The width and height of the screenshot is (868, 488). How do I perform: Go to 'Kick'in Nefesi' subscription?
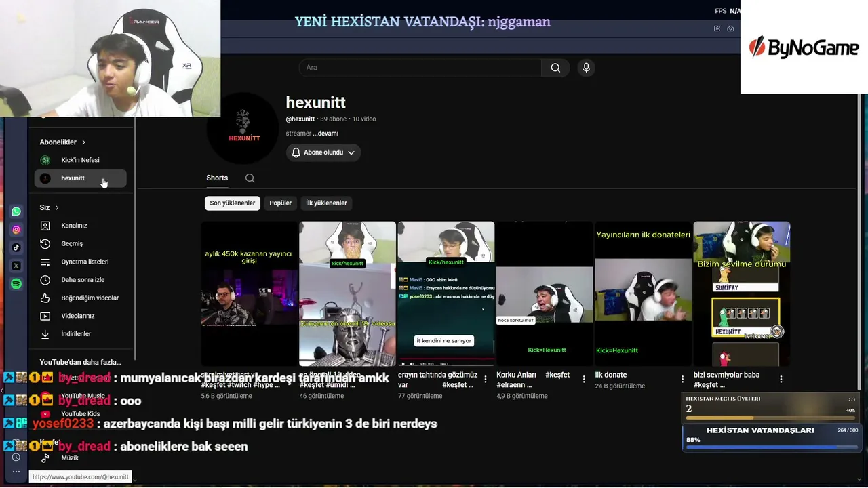(80, 160)
